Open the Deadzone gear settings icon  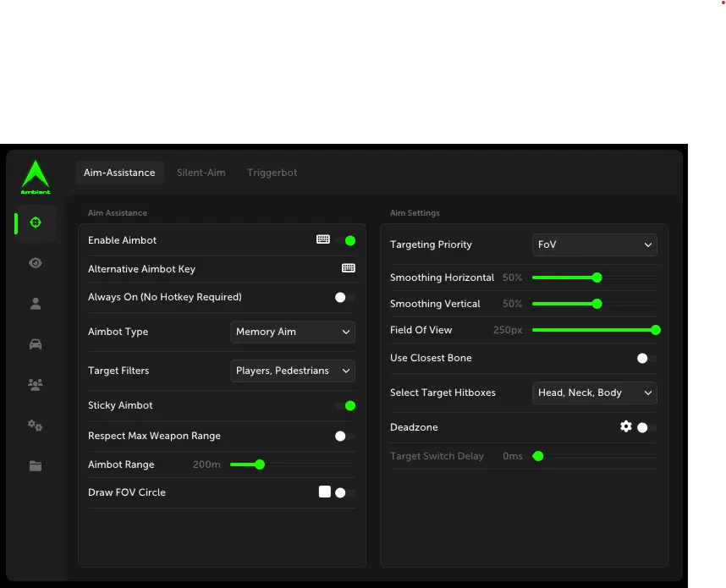[626, 427]
